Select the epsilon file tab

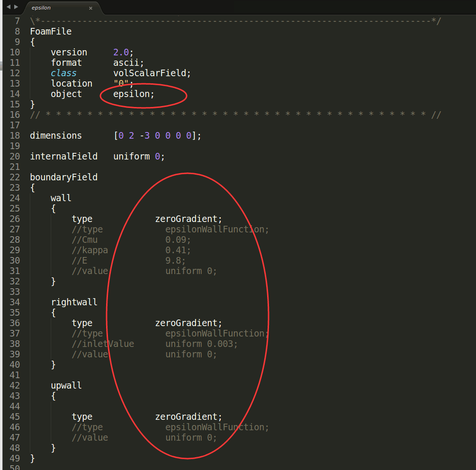47,8
